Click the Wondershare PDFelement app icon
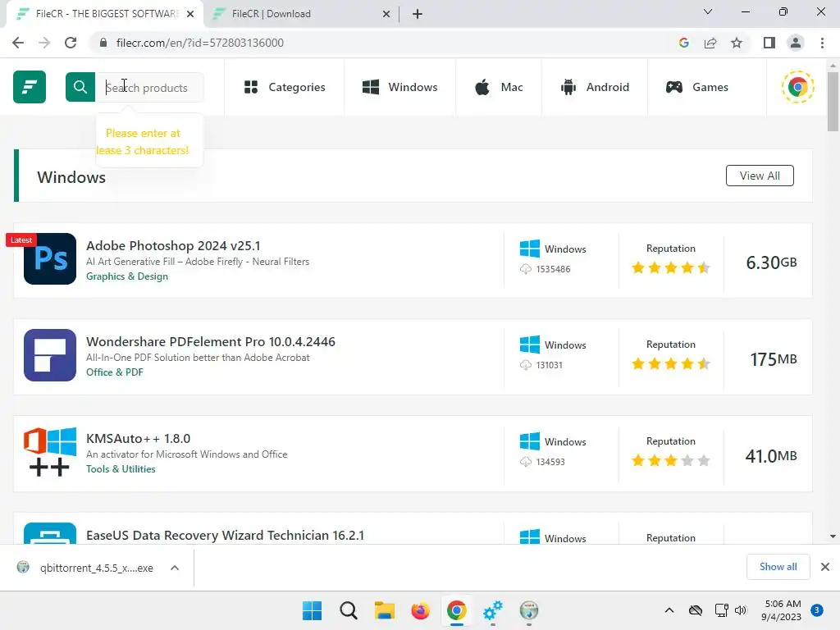This screenshot has width=840, height=630. [x=50, y=355]
